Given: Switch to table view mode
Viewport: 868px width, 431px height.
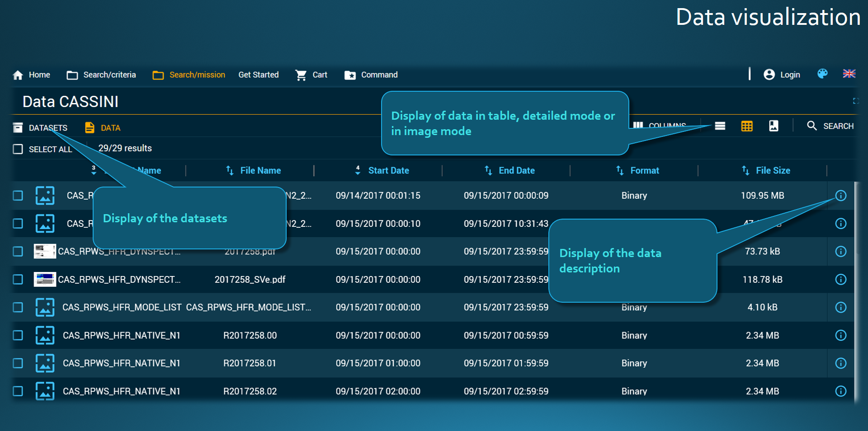Looking at the screenshot, I should pos(747,126).
